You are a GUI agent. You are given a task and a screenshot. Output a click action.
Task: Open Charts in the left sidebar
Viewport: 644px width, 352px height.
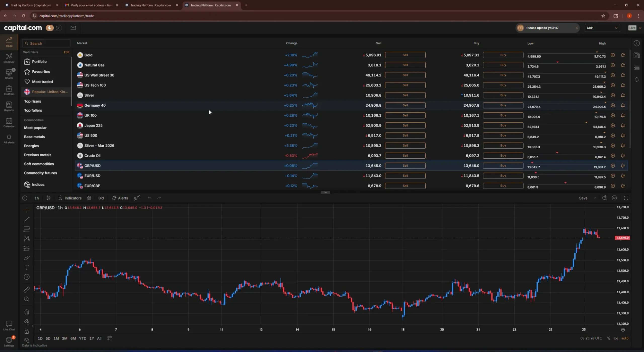click(x=9, y=74)
